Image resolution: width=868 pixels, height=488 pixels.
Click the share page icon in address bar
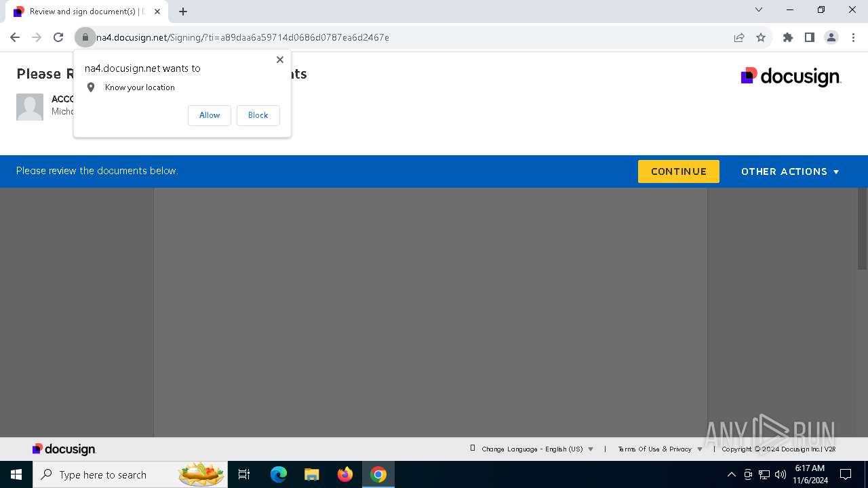[x=739, y=37]
